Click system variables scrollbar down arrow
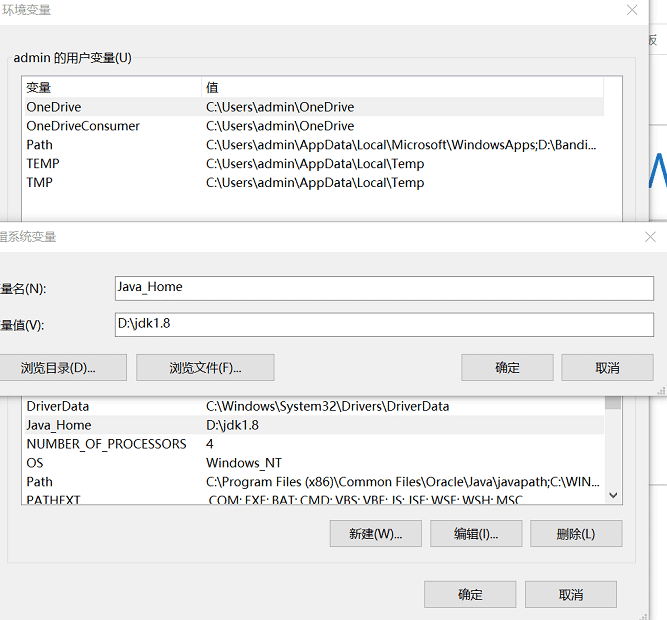Image resolution: width=667 pixels, height=620 pixels. click(x=613, y=495)
